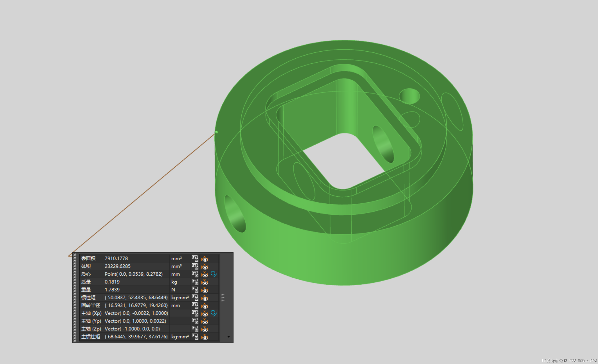
Task: Click the 7910.1778 surface area value
Action: [116, 258]
